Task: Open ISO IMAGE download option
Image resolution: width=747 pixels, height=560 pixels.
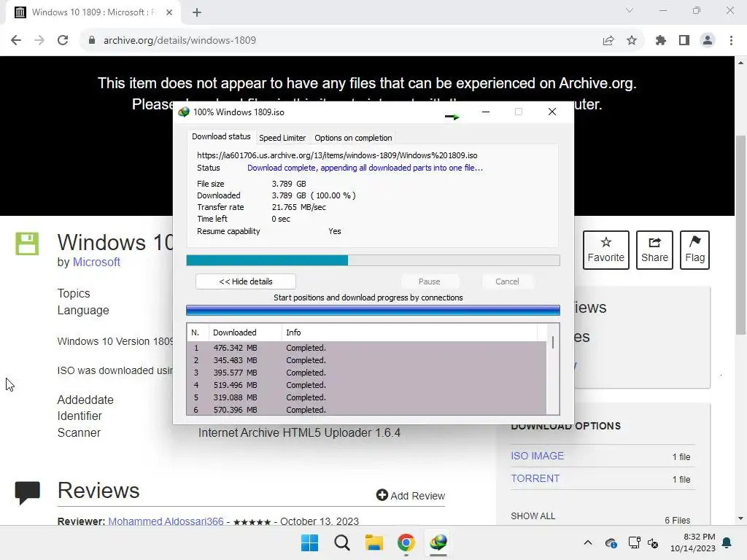Action: pos(537,456)
